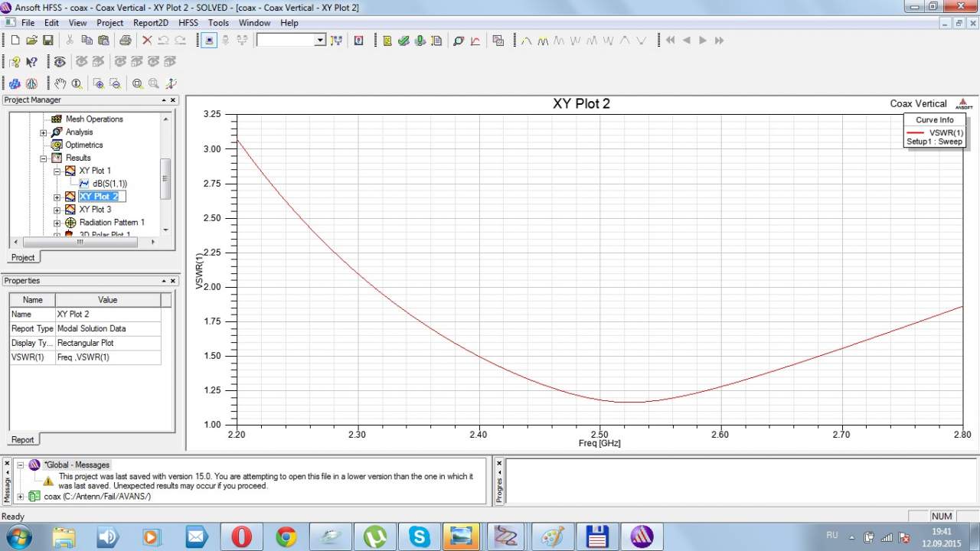This screenshot has width=980, height=551.
Task: Open the HFSS menu
Action: coord(188,23)
